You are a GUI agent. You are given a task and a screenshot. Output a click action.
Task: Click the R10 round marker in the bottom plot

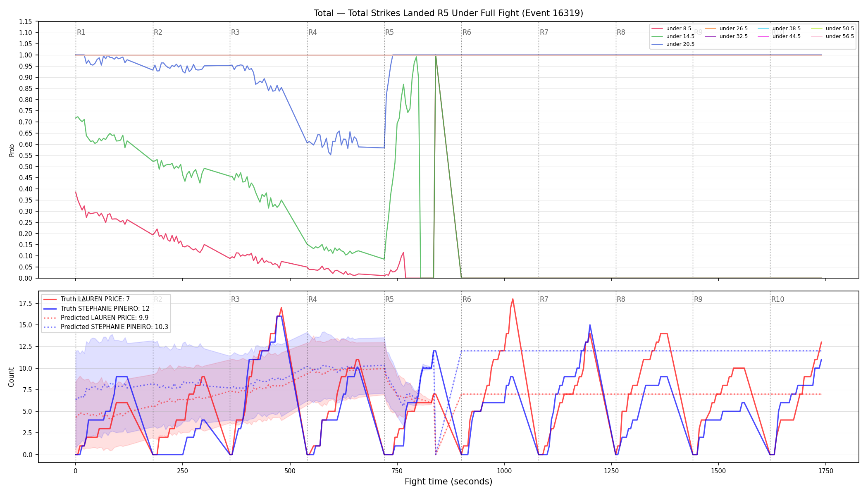pyautogui.click(x=777, y=299)
